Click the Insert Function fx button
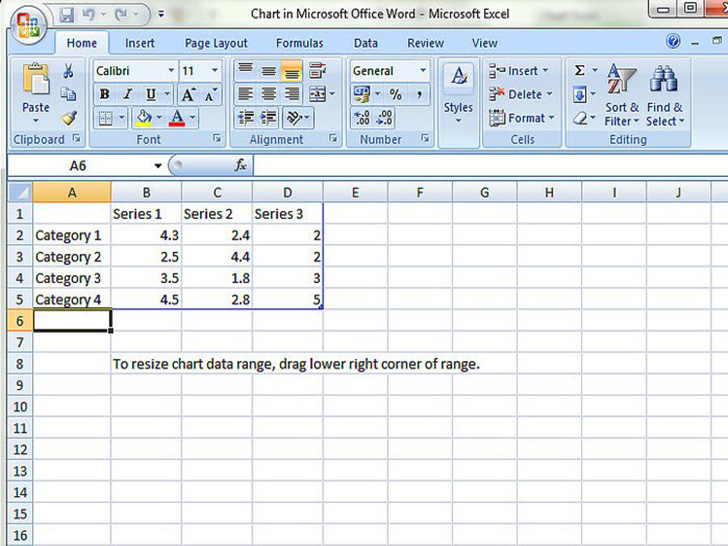728x546 pixels. coord(240,165)
